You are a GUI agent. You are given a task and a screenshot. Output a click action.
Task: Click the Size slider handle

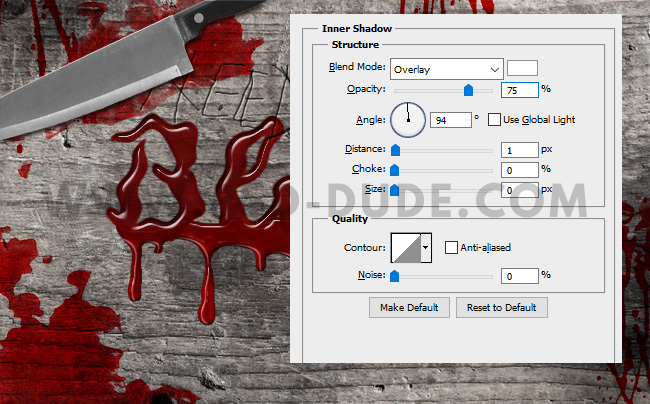(395, 189)
